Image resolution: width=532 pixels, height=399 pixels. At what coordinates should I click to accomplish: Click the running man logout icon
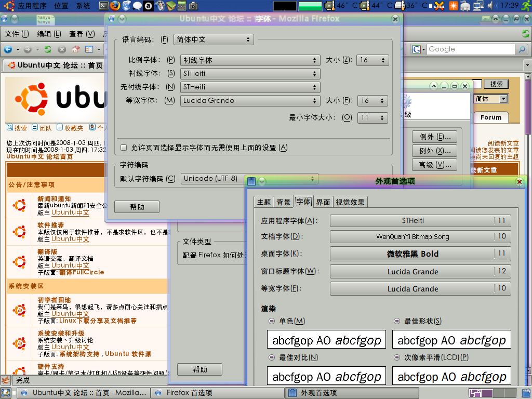click(x=527, y=5)
